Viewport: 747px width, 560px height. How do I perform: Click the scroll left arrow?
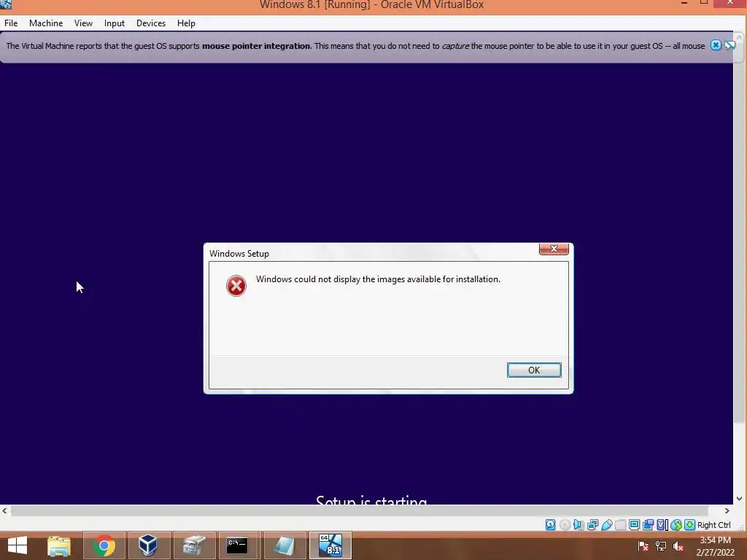tap(4, 511)
